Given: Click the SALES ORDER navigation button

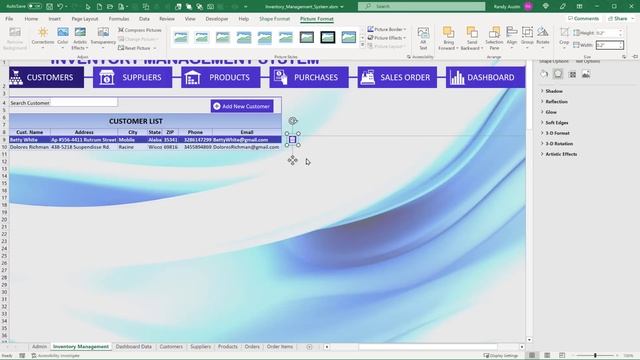Looking at the screenshot, I should 397,77.
